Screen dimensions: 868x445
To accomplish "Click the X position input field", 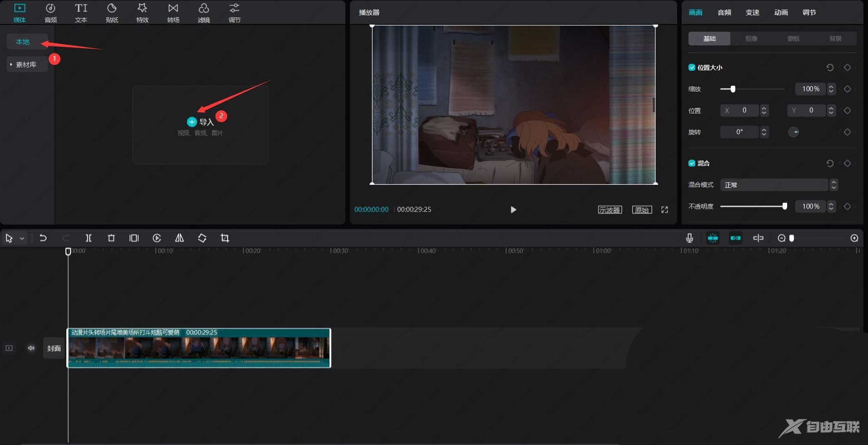I will click(739, 110).
